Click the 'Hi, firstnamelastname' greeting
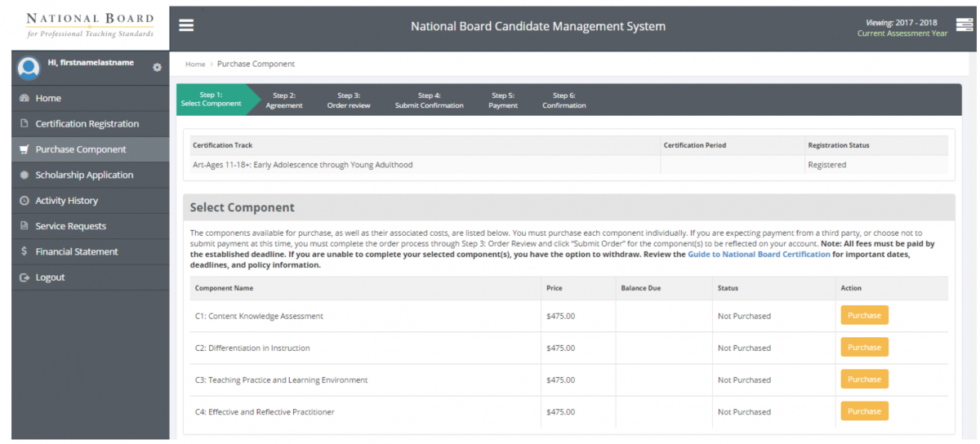Screen dimensions: 980x444 click(x=91, y=63)
